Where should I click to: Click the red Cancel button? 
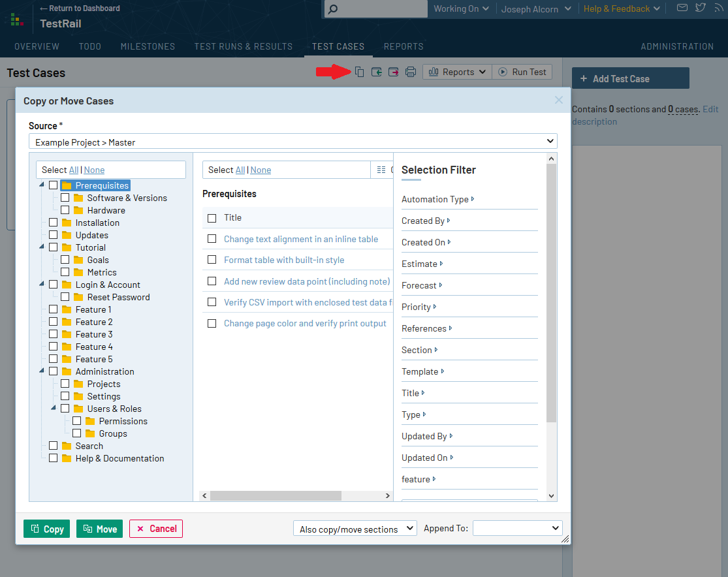pyautogui.click(x=156, y=529)
